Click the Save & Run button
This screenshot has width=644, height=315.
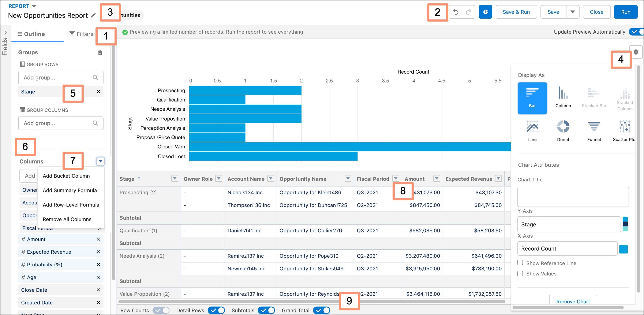tap(516, 12)
